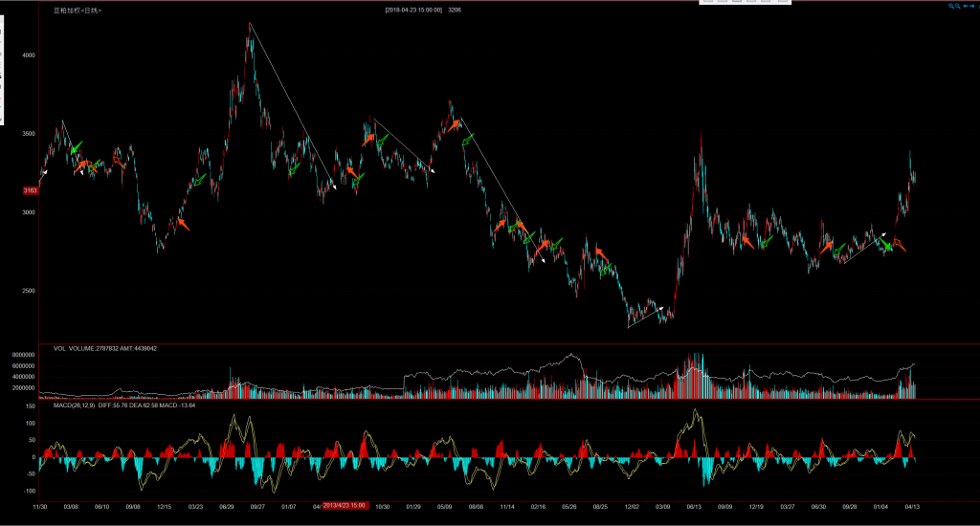This screenshot has height=526, width=980.
Task: Click the 4000 price axis label
Action: pyautogui.click(x=28, y=55)
